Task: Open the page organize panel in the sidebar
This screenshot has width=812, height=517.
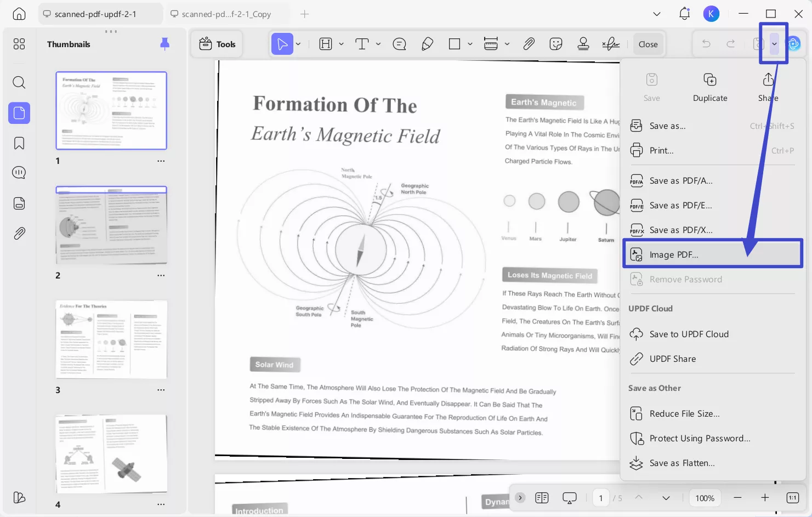Action: [x=19, y=203]
